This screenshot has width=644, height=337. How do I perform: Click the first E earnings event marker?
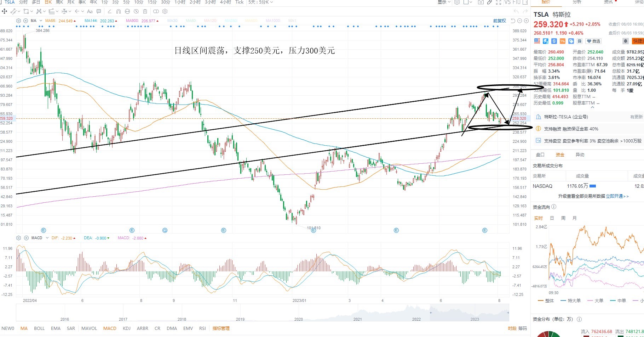[44, 230]
